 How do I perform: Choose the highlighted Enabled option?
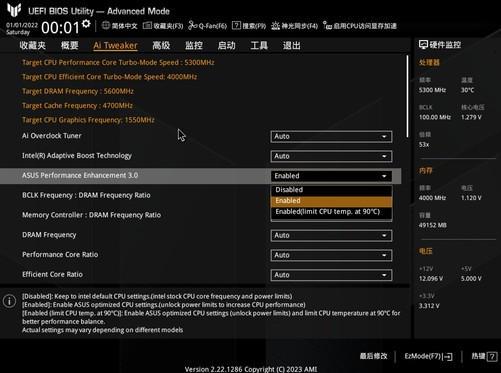[x=331, y=201]
